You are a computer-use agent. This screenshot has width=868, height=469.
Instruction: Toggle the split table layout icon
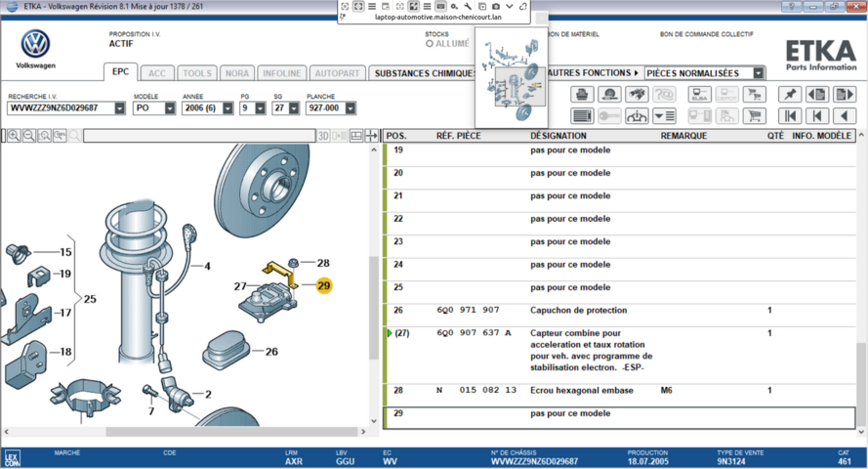pyautogui.click(x=356, y=136)
